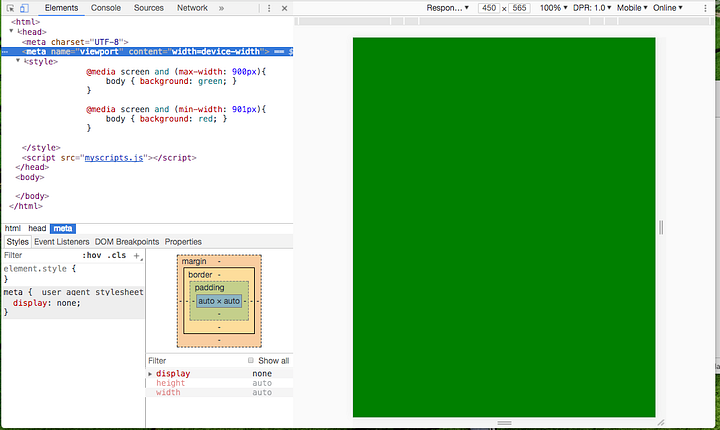Expand the display computed property
This screenshot has height=430, width=720.
[150, 374]
